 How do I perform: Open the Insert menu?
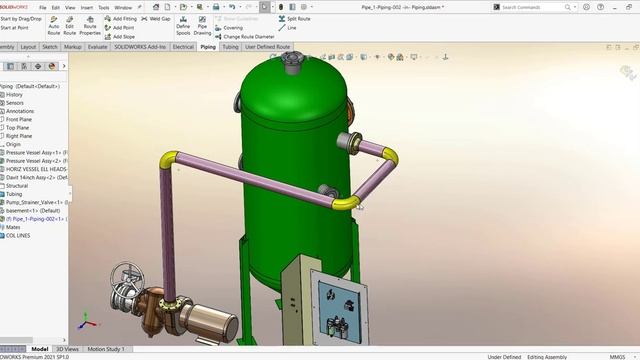pos(87,7)
